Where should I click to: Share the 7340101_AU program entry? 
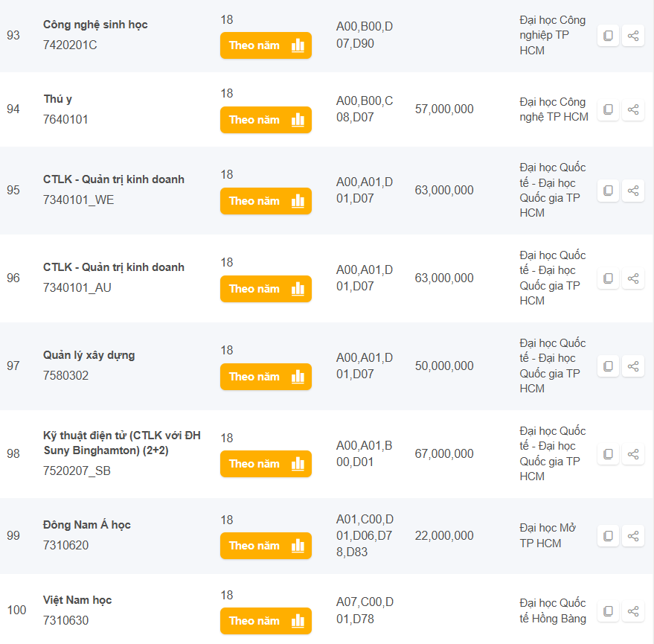coord(633,278)
